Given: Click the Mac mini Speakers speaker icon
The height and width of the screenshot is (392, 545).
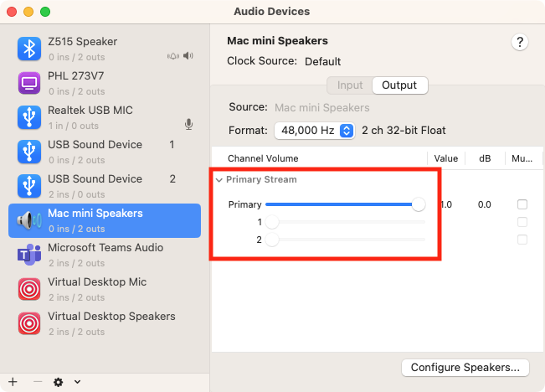Looking at the screenshot, I should click(x=29, y=220).
